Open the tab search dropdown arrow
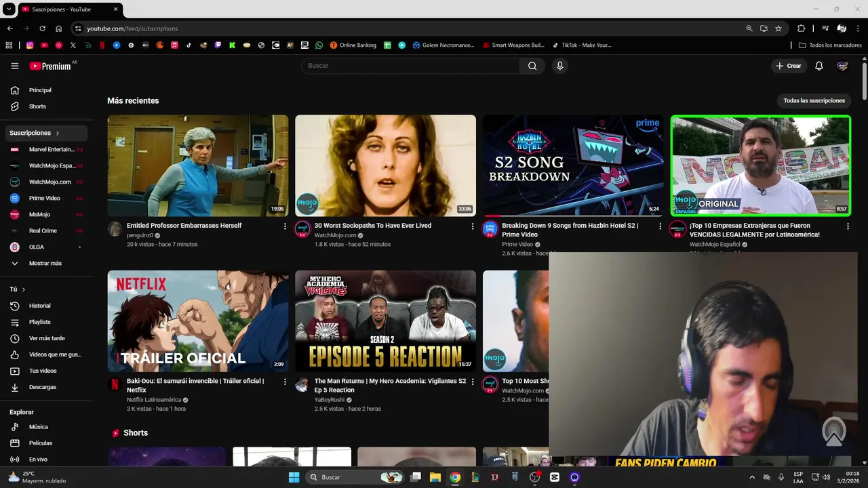The height and width of the screenshot is (488, 868). pyautogui.click(x=9, y=9)
